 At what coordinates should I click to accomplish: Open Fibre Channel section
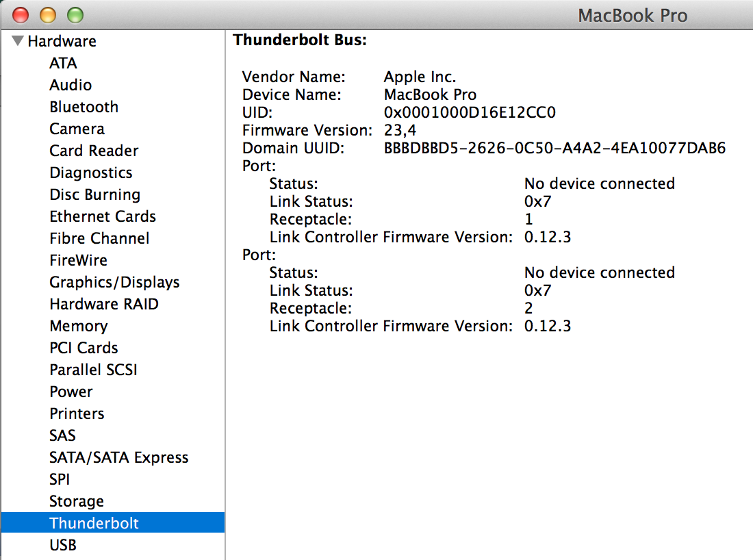pyautogui.click(x=99, y=238)
